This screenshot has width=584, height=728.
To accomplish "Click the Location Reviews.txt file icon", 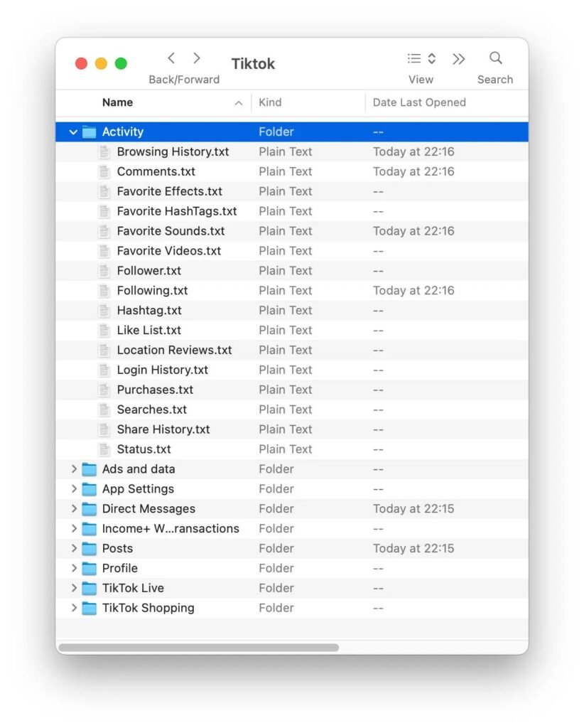I will (x=104, y=350).
